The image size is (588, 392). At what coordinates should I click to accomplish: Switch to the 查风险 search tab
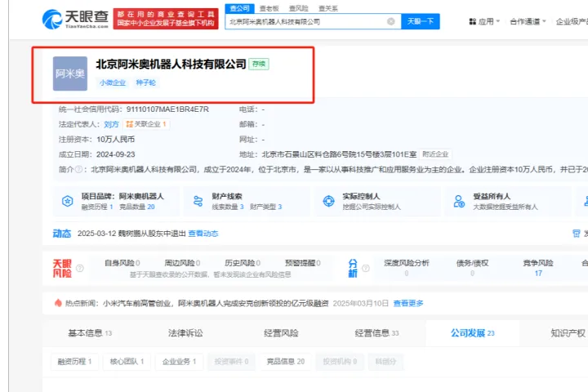[299, 8]
